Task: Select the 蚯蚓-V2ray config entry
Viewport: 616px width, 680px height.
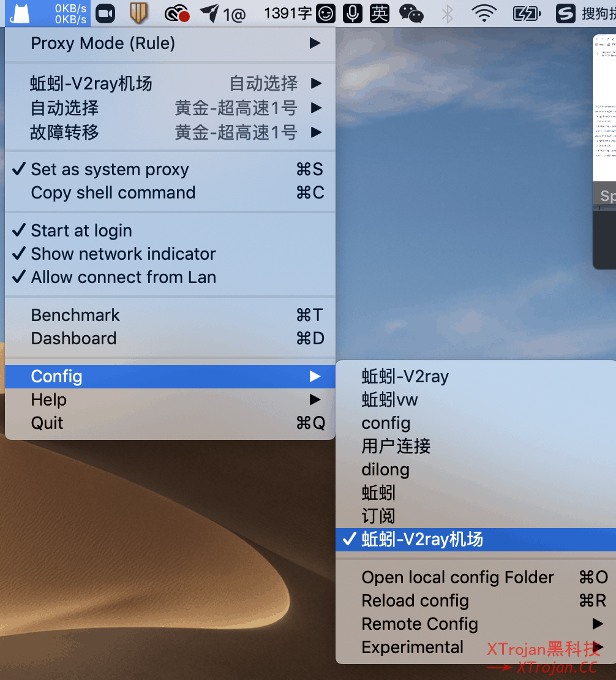Action: 476,376
